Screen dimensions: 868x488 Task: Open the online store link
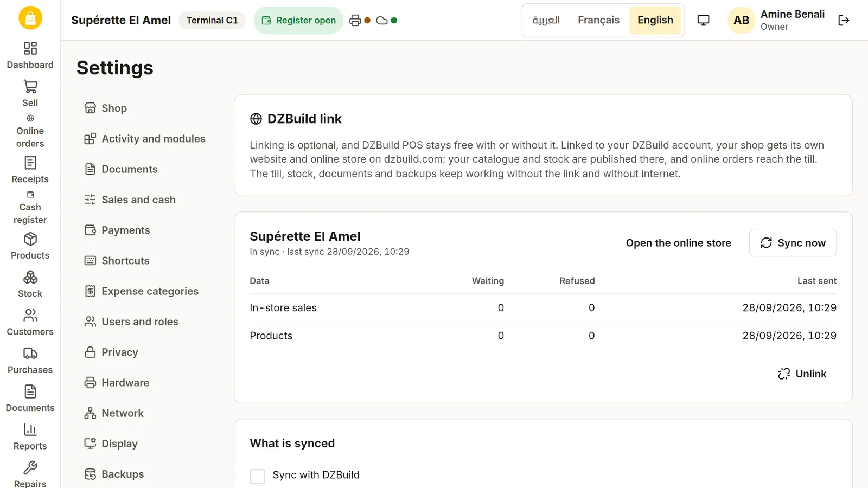coord(678,243)
